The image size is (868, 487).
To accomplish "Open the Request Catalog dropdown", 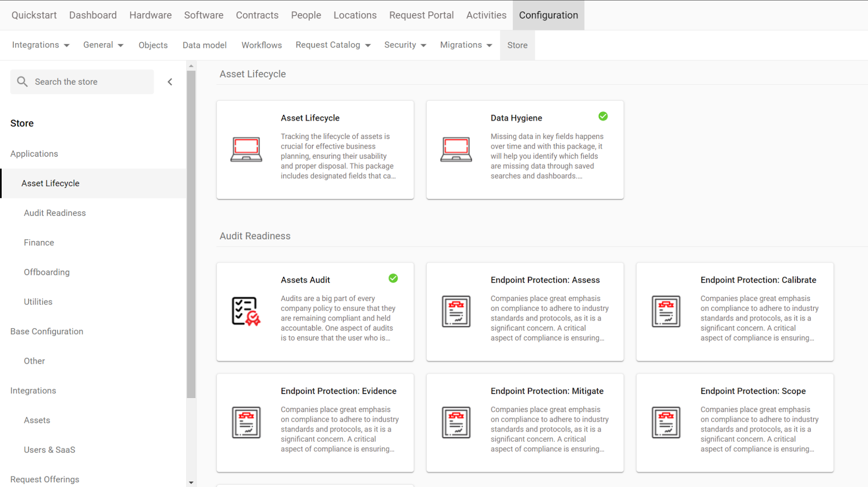I will pyautogui.click(x=333, y=45).
